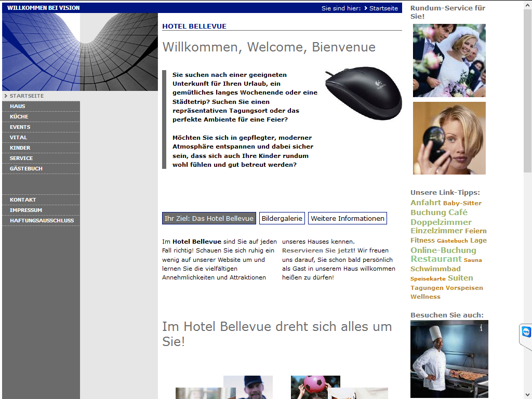The image size is (532, 399).
Task: Follow the 'Reservieren Sie jetzt!' link
Action: tap(318, 250)
